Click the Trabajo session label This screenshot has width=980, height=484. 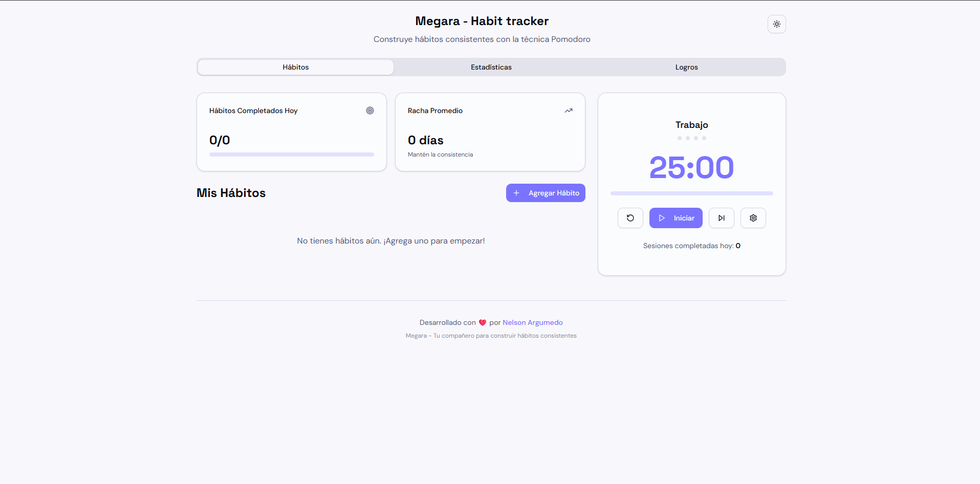click(x=692, y=125)
